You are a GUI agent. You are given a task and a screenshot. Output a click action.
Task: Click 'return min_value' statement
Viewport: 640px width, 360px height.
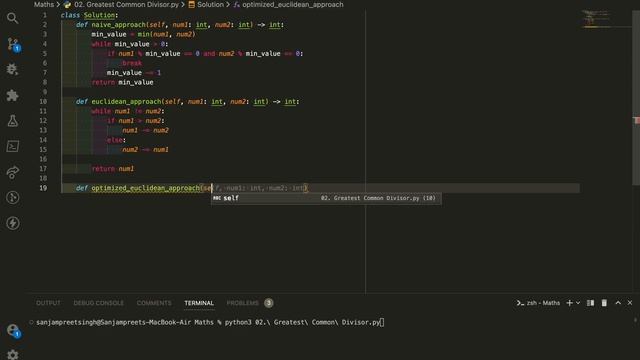122,82
